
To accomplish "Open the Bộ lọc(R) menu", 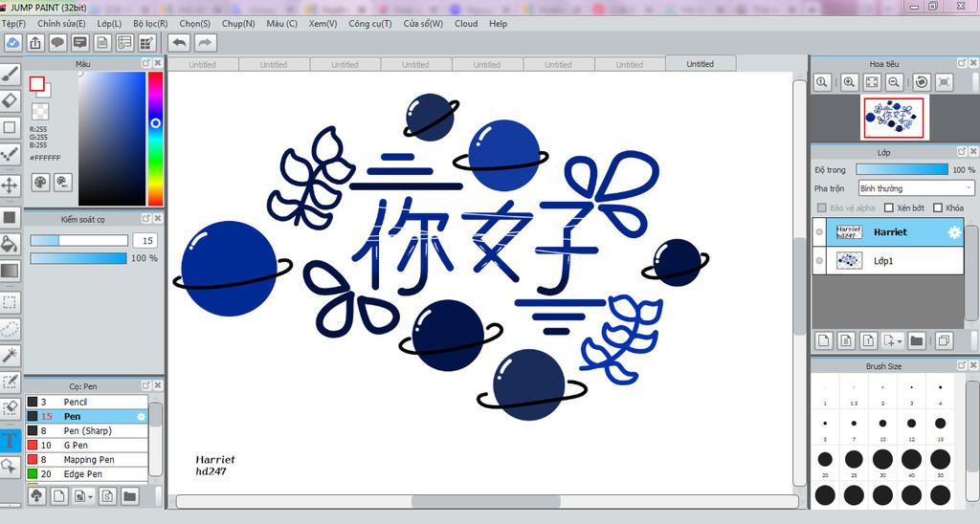I will [x=150, y=24].
